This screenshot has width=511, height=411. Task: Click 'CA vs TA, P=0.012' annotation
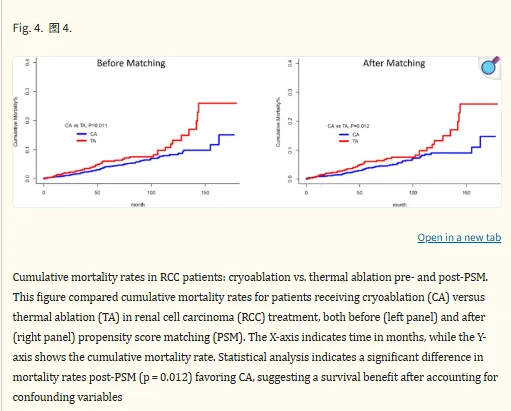[x=348, y=126]
